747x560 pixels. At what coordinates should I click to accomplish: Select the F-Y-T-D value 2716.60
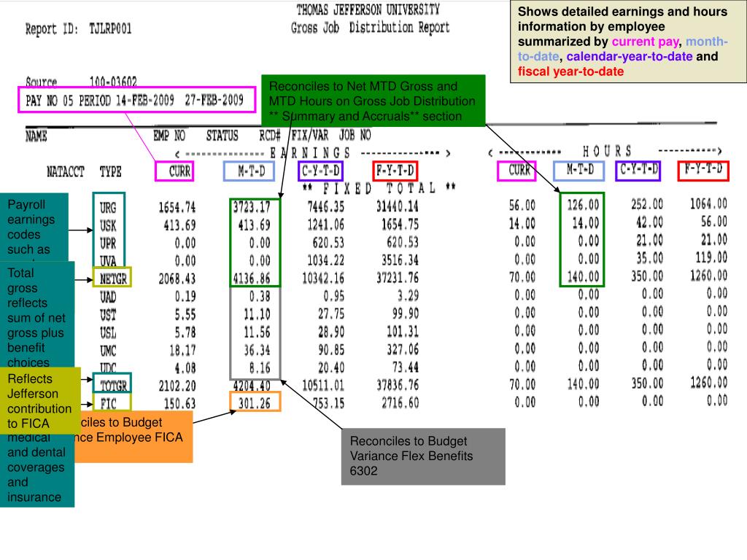pyautogui.click(x=400, y=402)
